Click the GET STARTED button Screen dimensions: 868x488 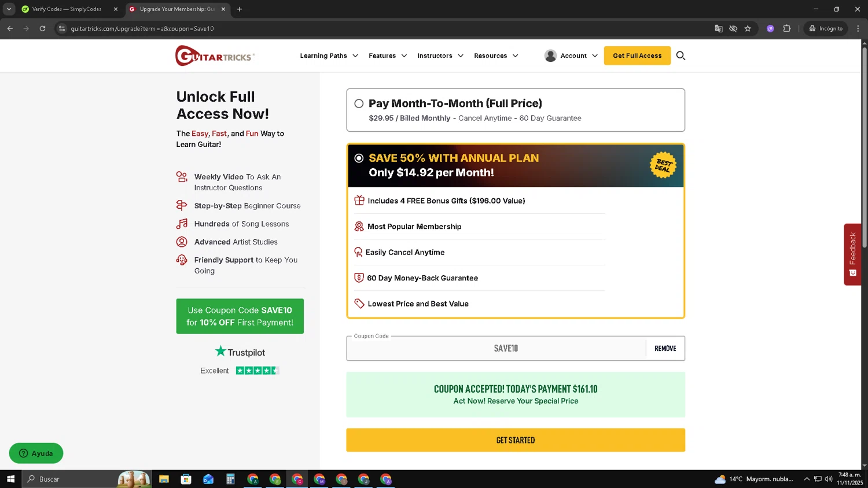(516, 440)
